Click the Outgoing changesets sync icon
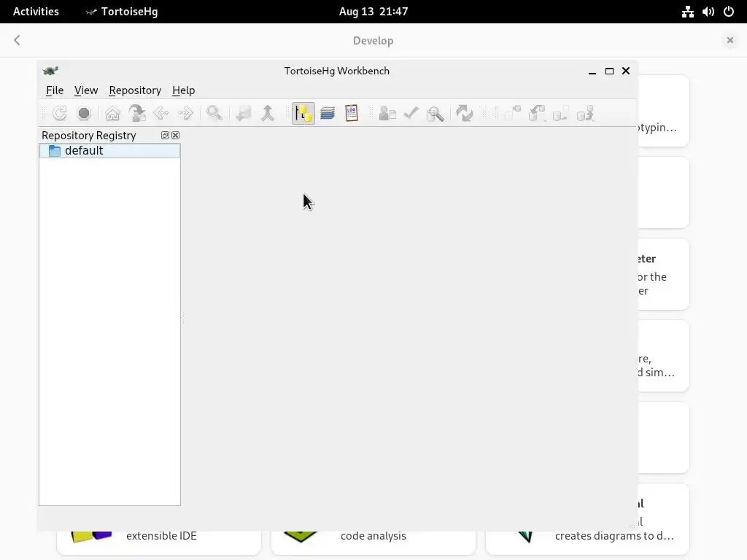 point(561,113)
